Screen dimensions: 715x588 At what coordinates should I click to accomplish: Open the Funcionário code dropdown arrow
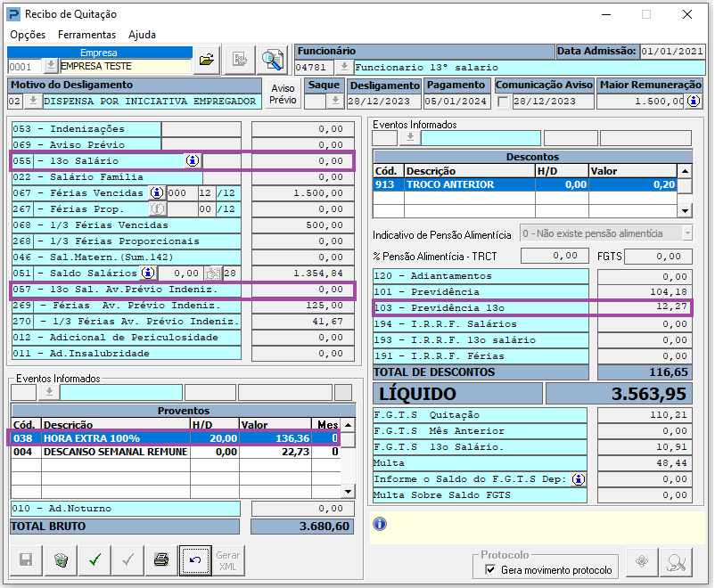click(343, 68)
